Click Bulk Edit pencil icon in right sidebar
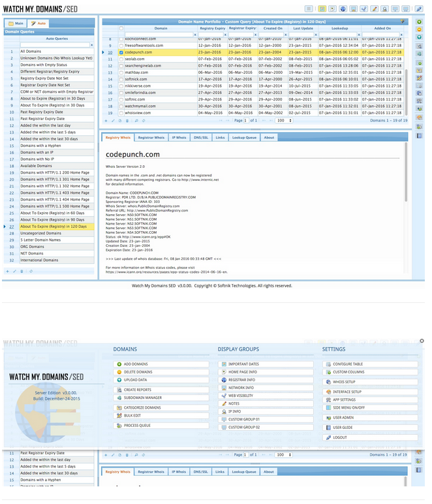The width and height of the screenshot is (432, 504). click(x=419, y=78)
